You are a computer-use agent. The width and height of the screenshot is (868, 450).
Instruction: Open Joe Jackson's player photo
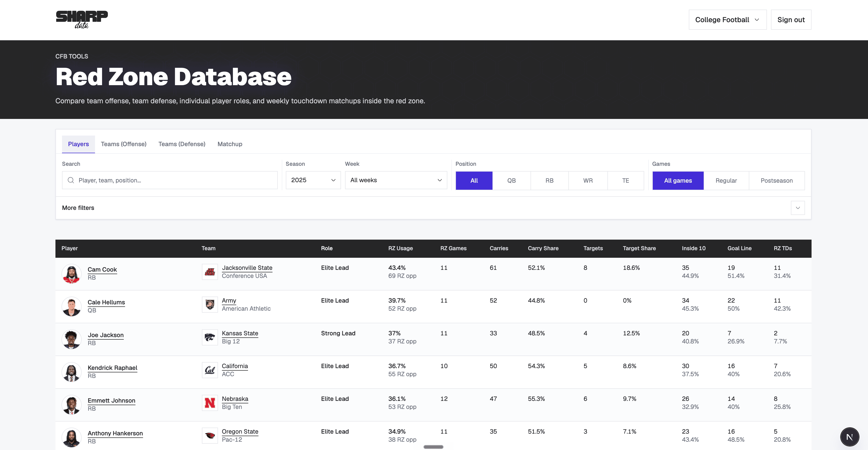tap(71, 339)
